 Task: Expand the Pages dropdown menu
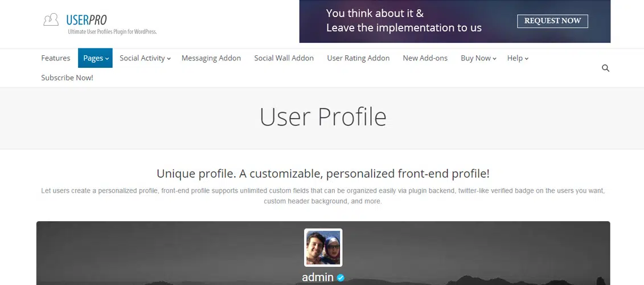95,58
